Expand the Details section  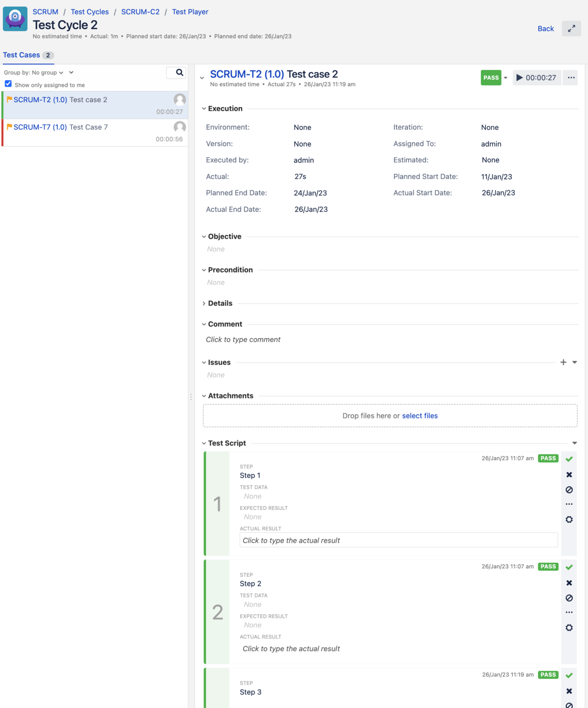(x=204, y=303)
